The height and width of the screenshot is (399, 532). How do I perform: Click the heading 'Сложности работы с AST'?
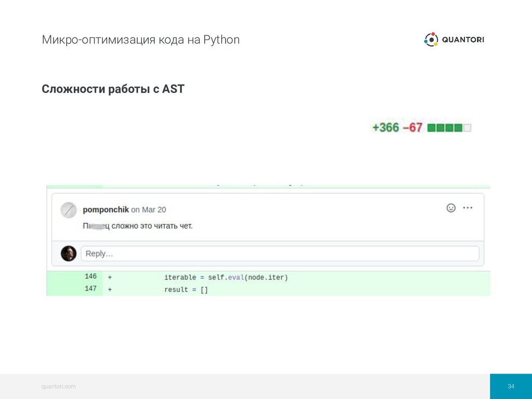point(113,89)
